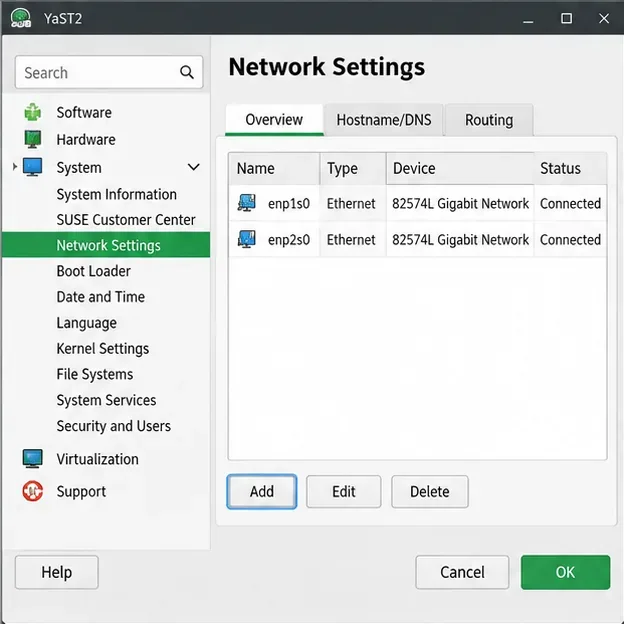Click the Edit button
Screen dimensions: 624x624
pyautogui.click(x=343, y=491)
